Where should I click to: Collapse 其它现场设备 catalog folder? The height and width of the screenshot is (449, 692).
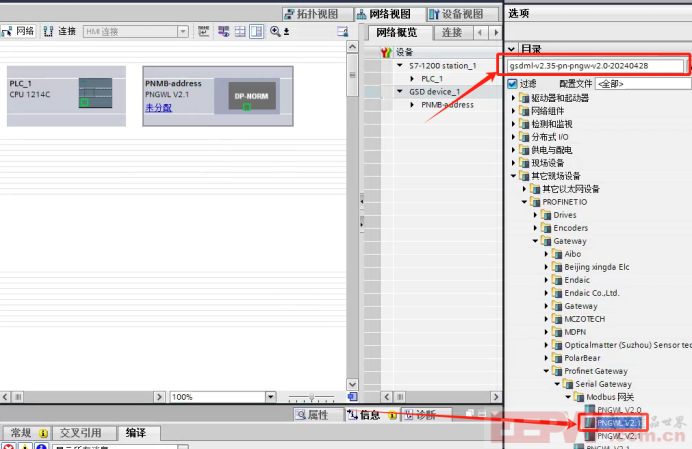pos(513,176)
